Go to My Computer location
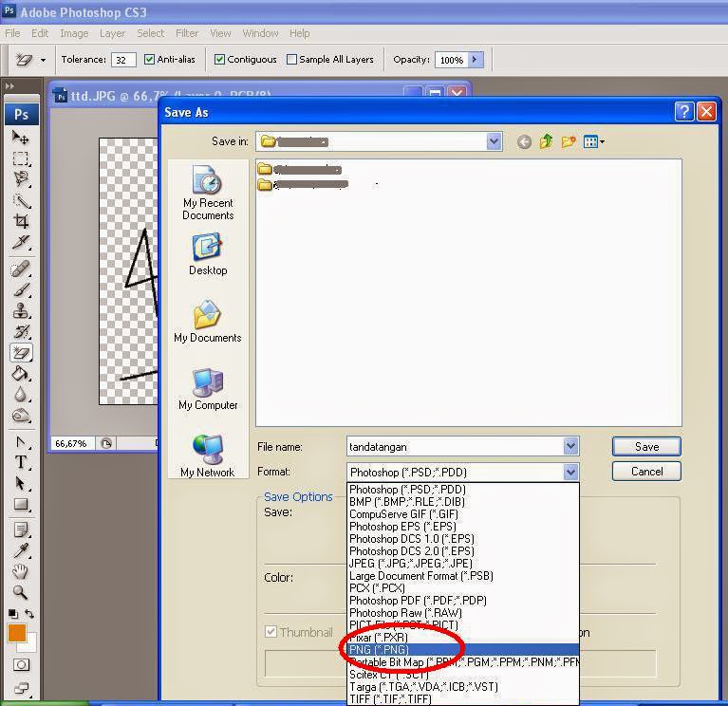The height and width of the screenshot is (706, 728). click(208, 389)
